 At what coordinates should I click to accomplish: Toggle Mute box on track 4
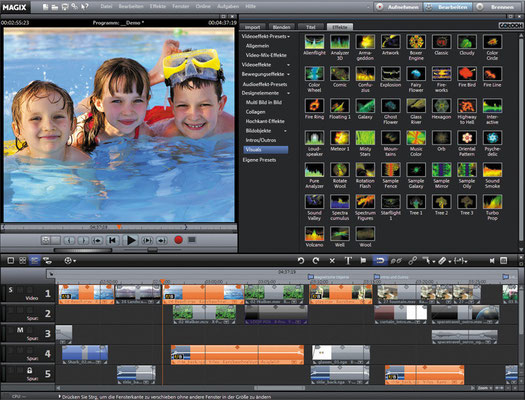(x=20, y=350)
